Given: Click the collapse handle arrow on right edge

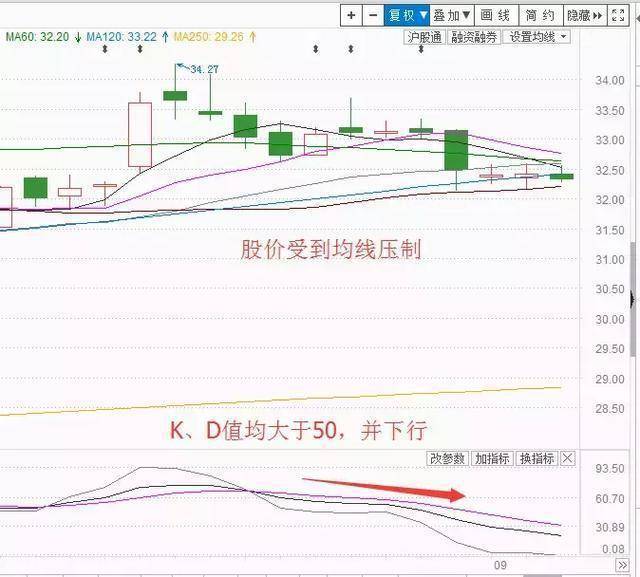Looking at the screenshot, I should coord(633,300).
